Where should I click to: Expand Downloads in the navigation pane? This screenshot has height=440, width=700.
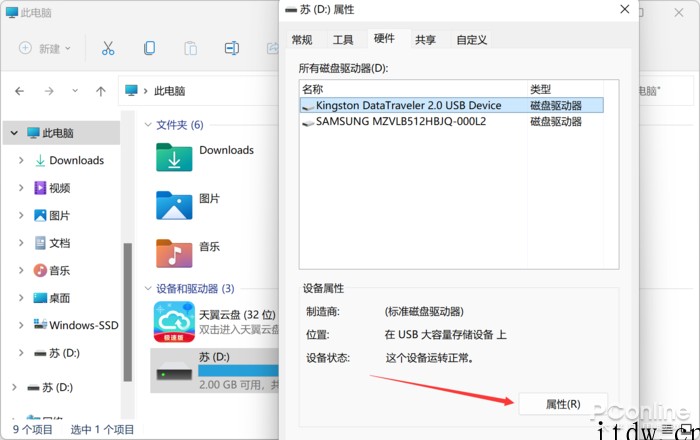[21, 160]
